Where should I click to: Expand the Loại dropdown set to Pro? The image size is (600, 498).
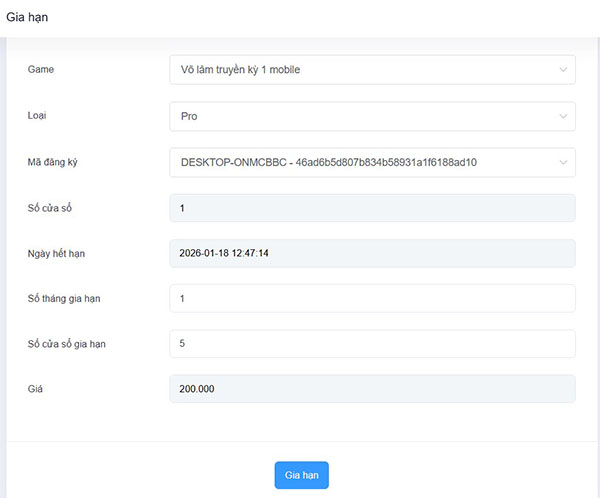(x=360, y=116)
